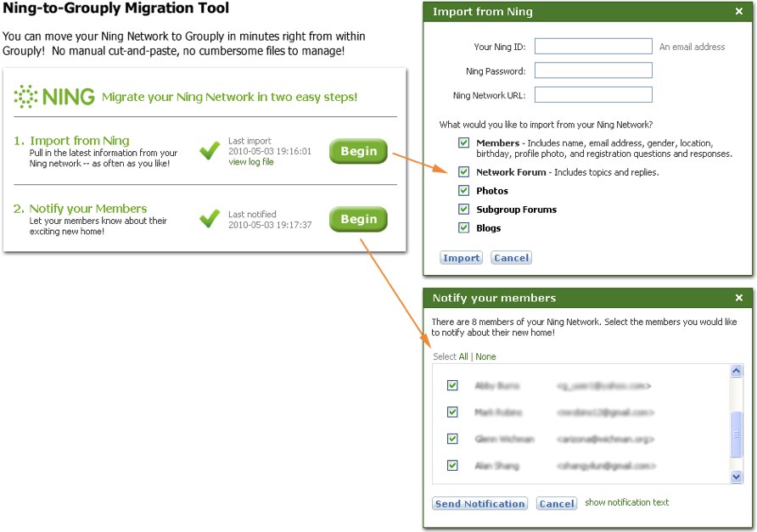Screen dimensions: 757x532
Task: Select None members link
Action: pos(485,356)
